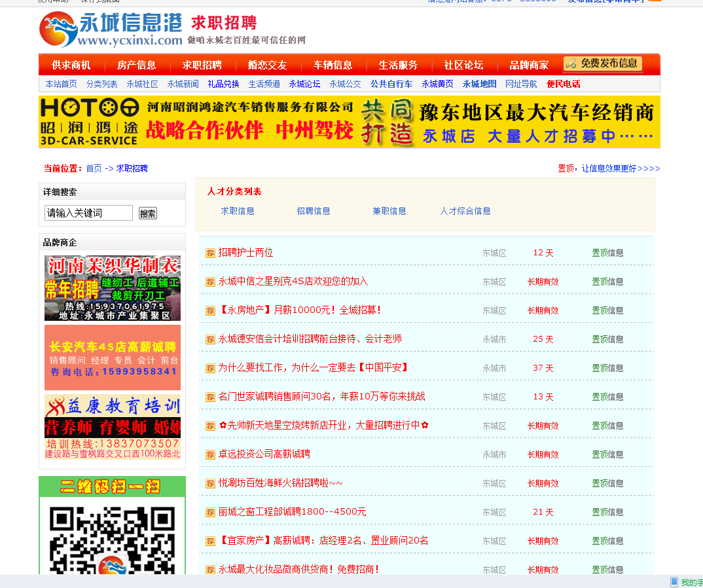Open the 招聘护士两位 listing
Viewport: 703px width, 588px height.
245,253
